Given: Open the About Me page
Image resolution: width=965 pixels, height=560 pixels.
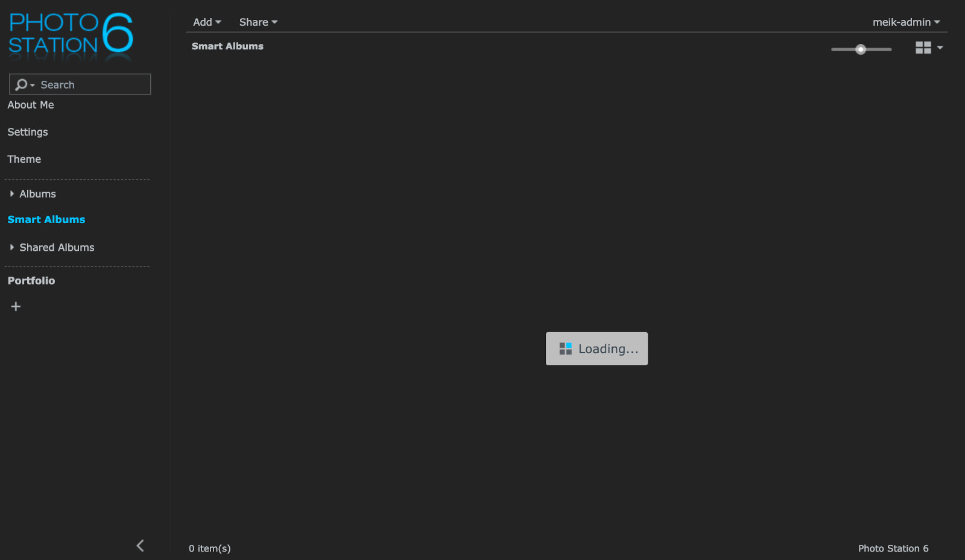Looking at the screenshot, I should (x=31, y=105).
